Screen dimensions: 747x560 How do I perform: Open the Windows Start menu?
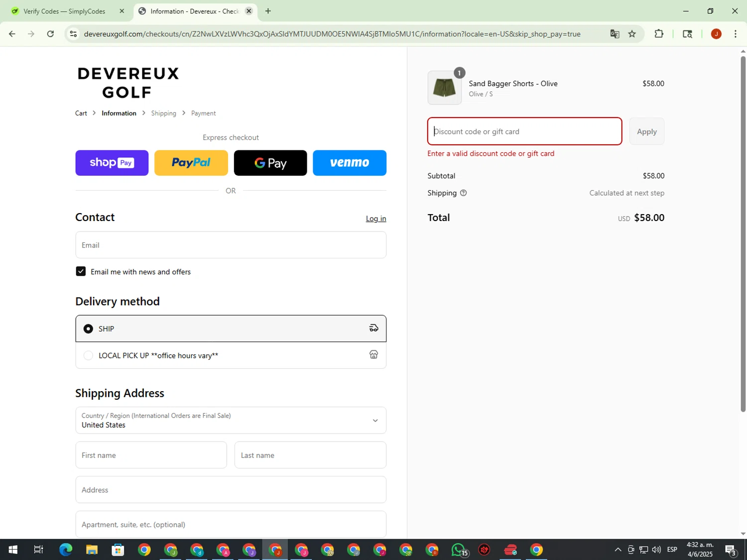[x=13, y=550]
